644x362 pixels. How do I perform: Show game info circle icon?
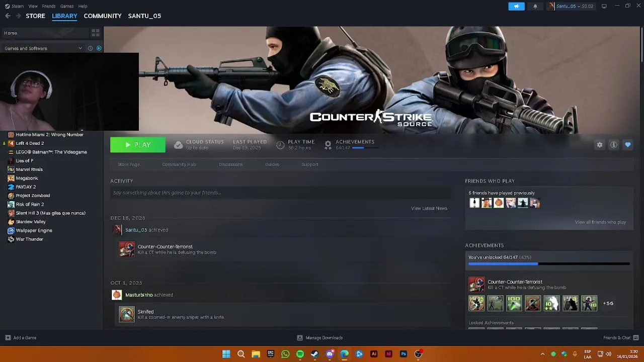coord(614,145)
